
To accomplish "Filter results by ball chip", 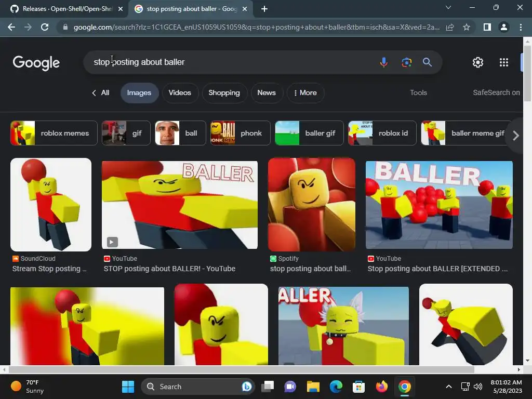I will coord(180,133).
